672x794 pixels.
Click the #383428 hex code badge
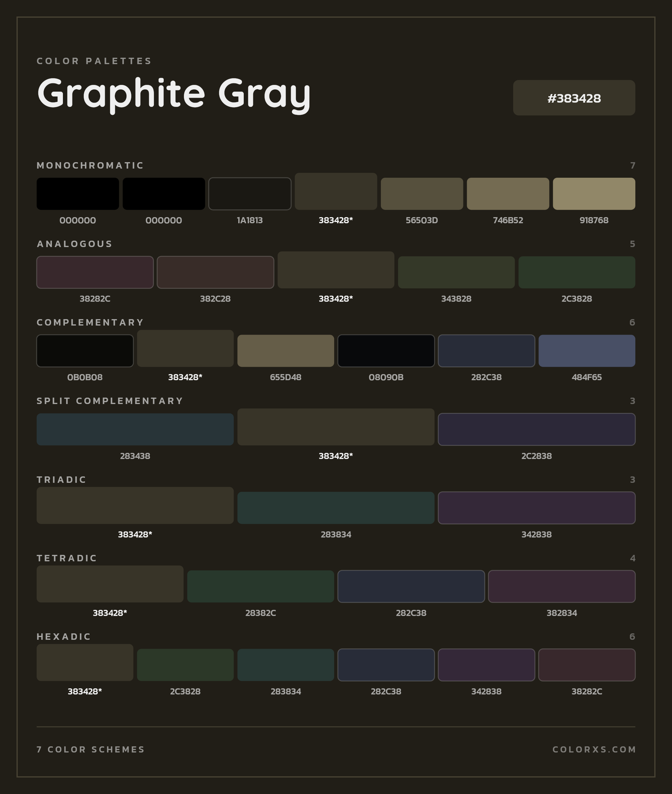click(x=574, y=97)
